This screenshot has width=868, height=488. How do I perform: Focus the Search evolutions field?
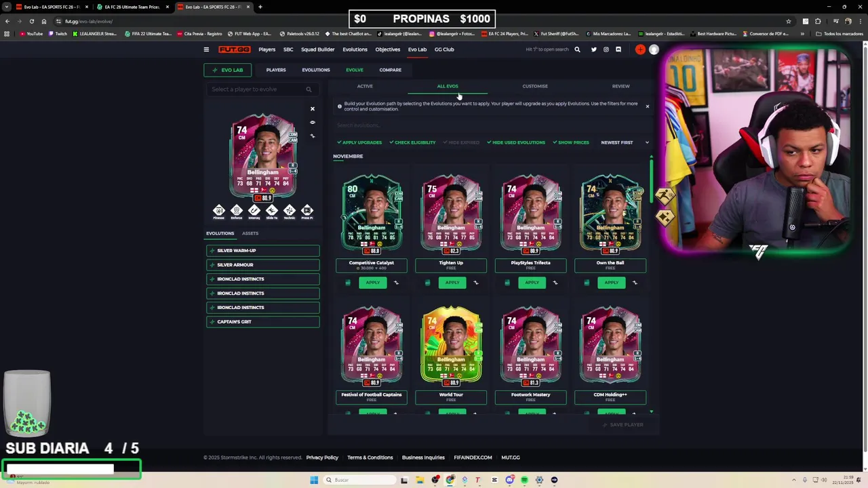493,125
